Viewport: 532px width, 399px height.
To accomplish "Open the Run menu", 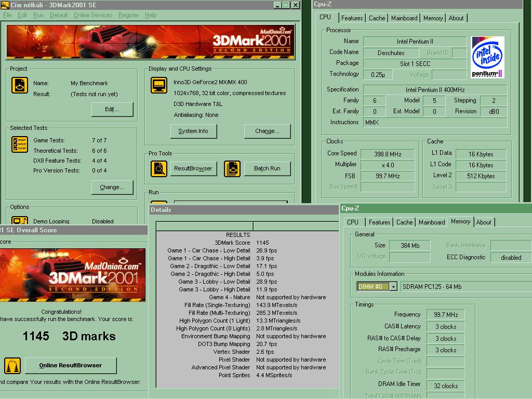I will 38,15.
